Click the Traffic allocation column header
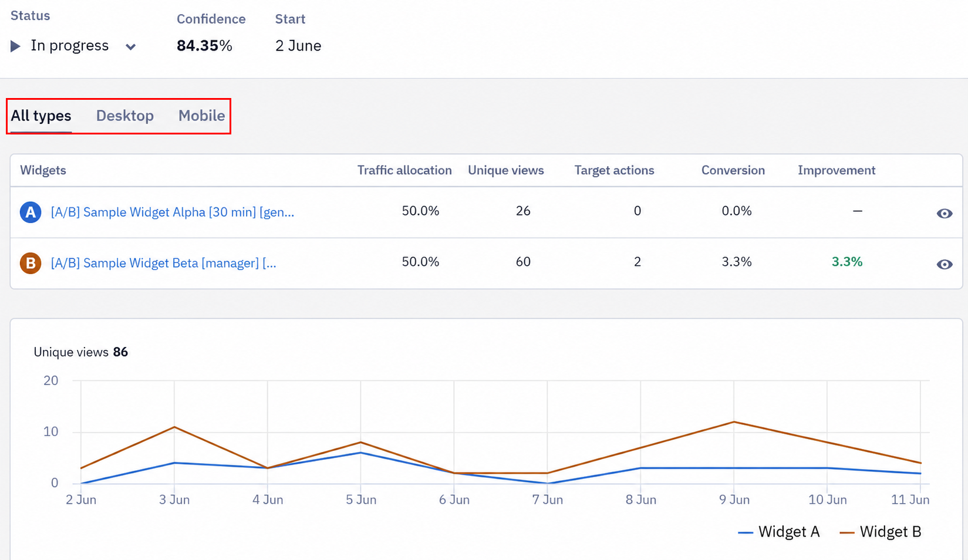This screenshot has height=560, width=968. point(404,170)
